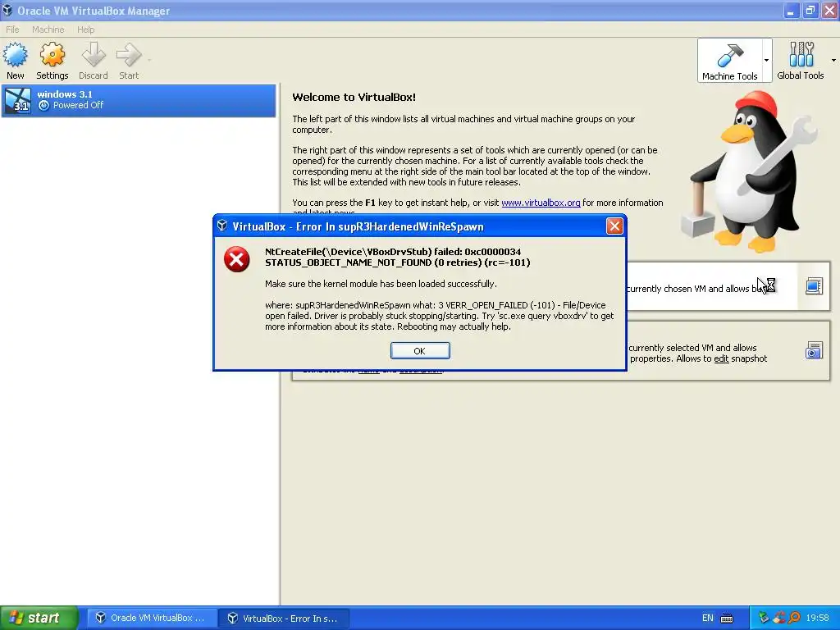Click the 'edit' link in snapshot description

pyautogui.click(x=721, y=358)
